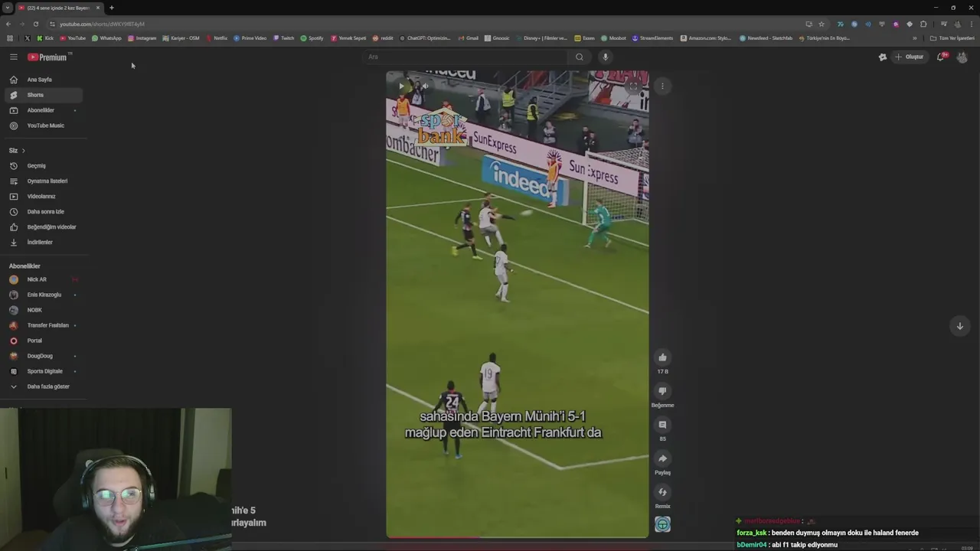Go to Ana Sayfa in sidebar
The width and height of the screenshot is (980, 551).
point(43,80)
